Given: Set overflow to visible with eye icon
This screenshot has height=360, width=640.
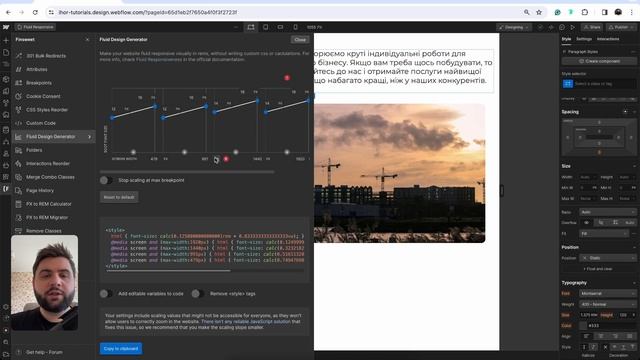Looking at the screenshot, I should pos(587,223).
